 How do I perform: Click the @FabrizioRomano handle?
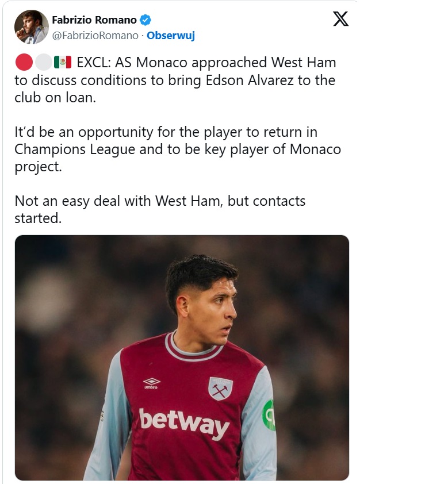coord(95,36)
